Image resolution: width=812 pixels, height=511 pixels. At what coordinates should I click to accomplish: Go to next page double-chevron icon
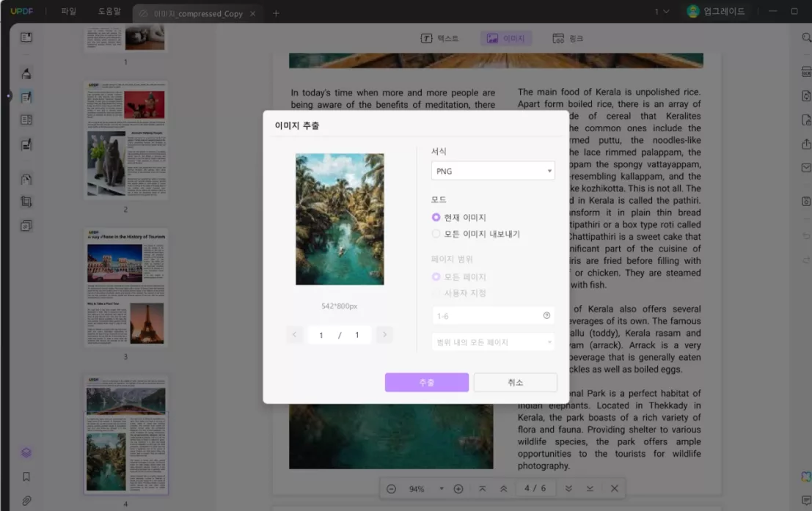(568, 488)
